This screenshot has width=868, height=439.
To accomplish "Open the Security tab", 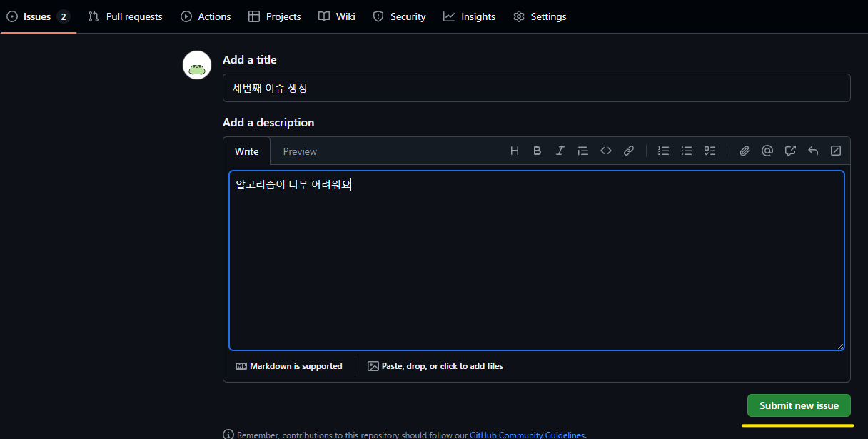I will pyautogui.click(x=400, y=16).
